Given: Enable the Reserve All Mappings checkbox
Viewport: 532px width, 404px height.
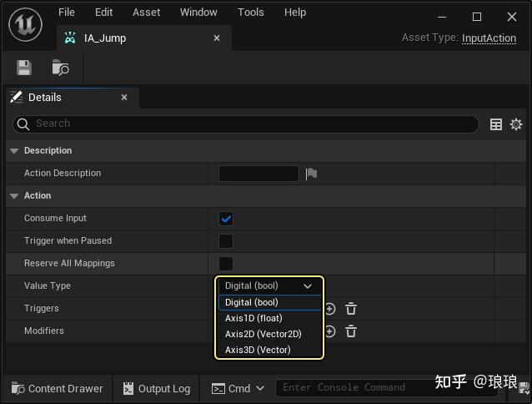Looking at the screenshot, I should click(226, 264).
